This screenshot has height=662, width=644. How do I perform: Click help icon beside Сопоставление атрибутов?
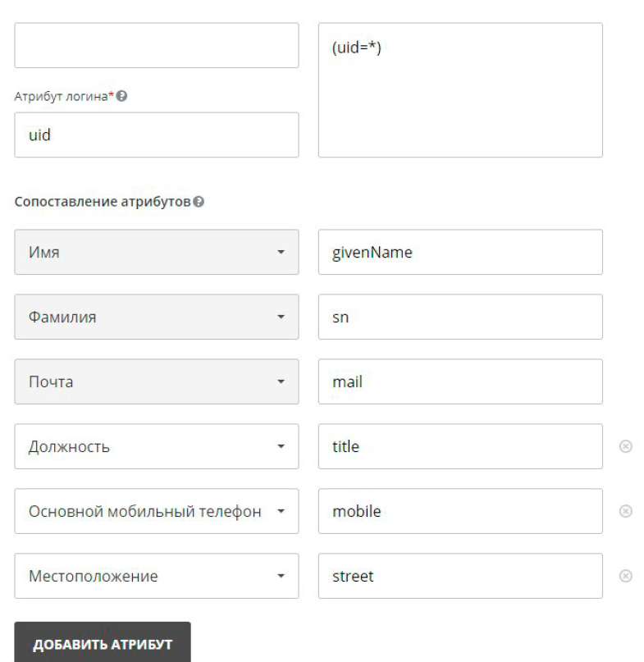(198, 202)
